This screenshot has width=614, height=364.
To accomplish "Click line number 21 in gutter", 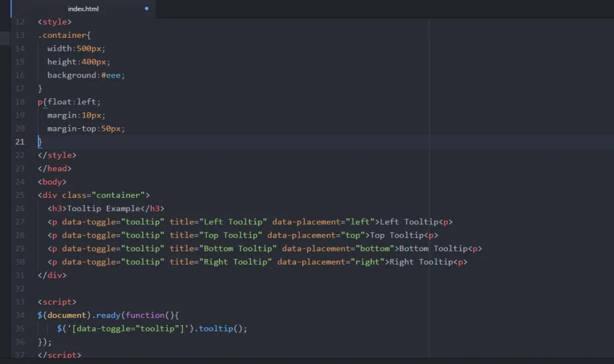I will (20, 142).
